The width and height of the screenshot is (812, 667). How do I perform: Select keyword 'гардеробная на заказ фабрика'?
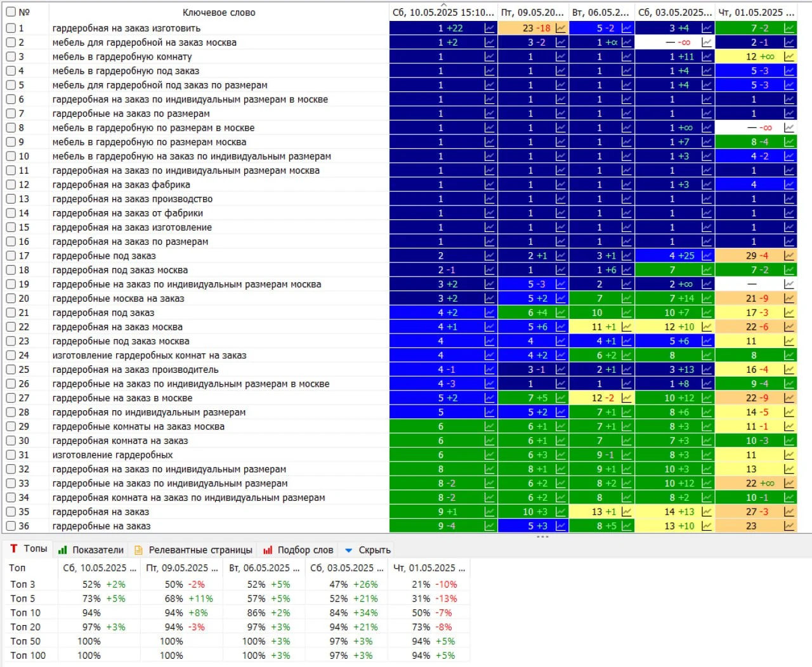tap(121, 185)
